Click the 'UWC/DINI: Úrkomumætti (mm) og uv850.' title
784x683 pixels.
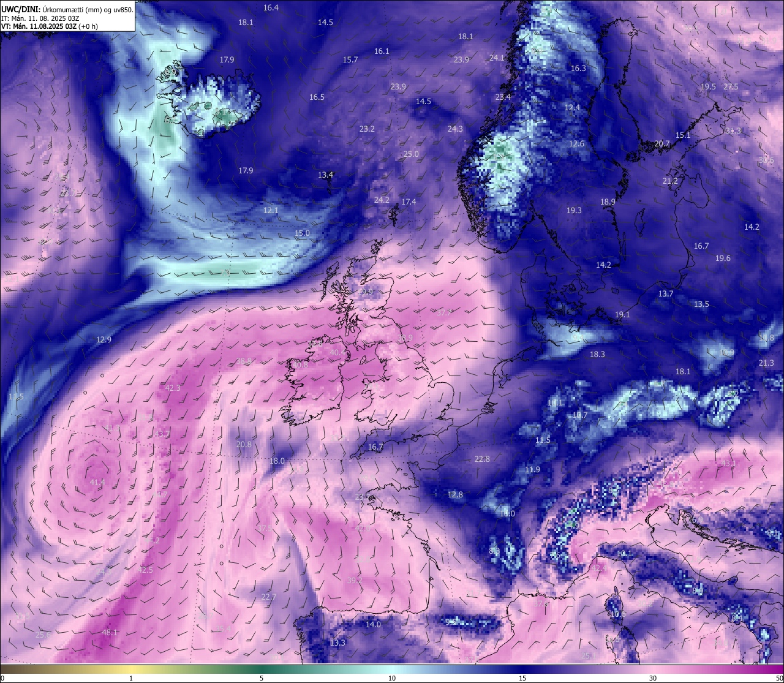click(67, 10)
